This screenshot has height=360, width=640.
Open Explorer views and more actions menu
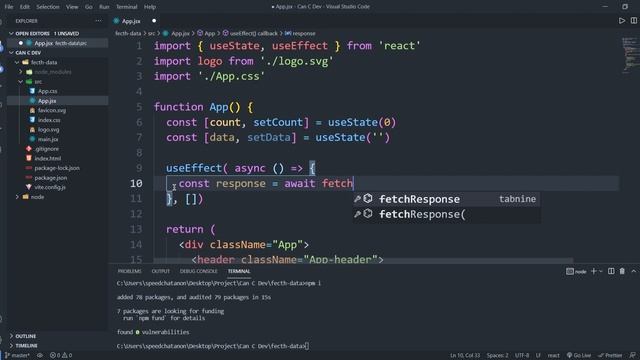tap(98, 21)
